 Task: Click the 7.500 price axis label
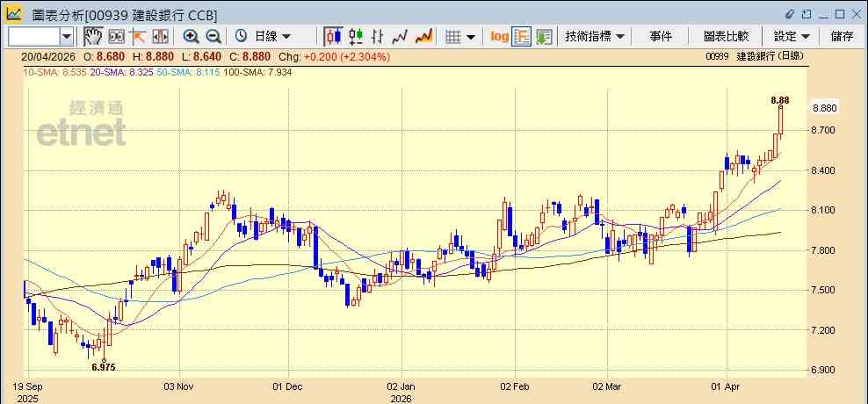coord(823,290)
